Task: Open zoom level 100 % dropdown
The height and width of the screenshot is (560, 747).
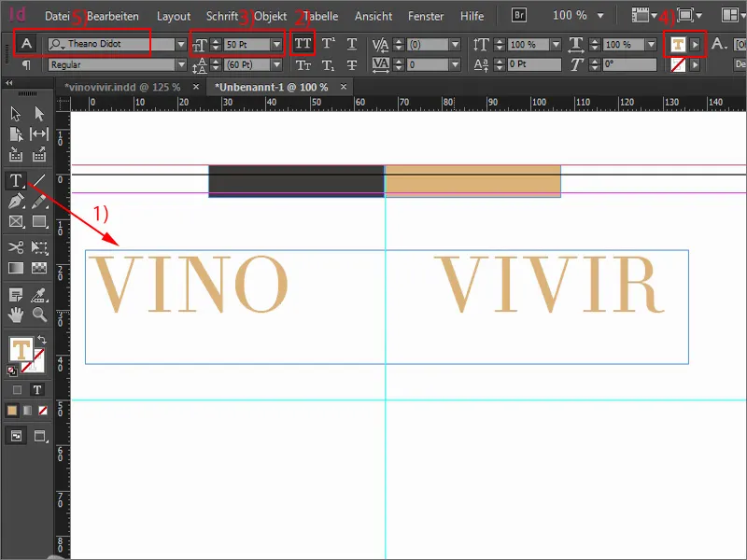Action: 600,16
